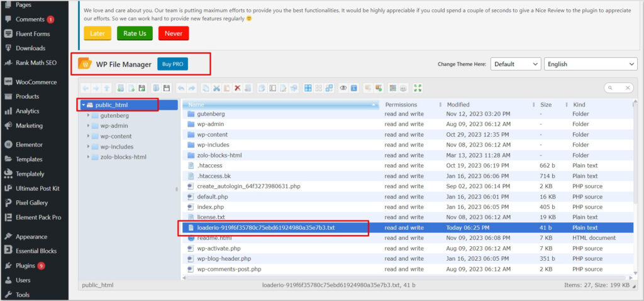Toggle the Preview eye icon

click(343, 88)
